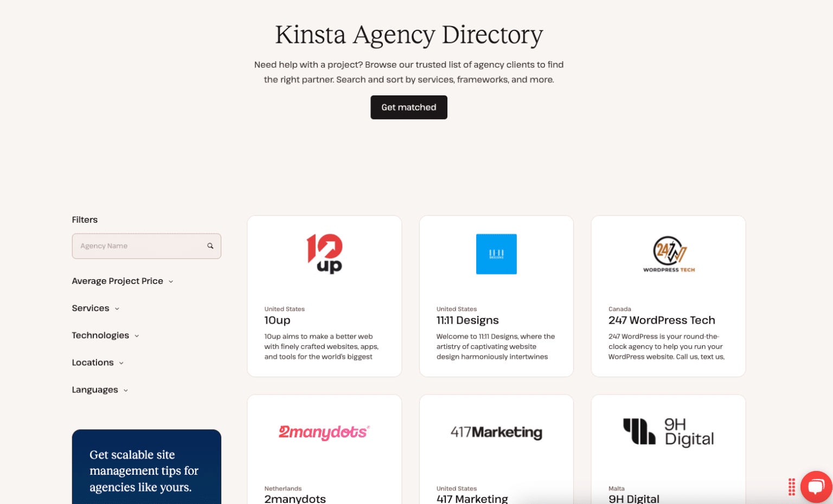The height and width of the screenshot is (504, 833).
Task: Click the 9H Digital logo
Action: point(668,432)
